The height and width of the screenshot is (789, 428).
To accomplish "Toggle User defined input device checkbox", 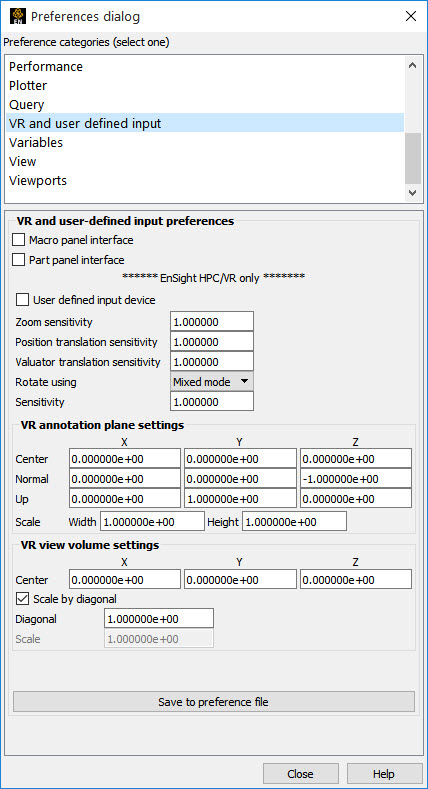I will click(x=23, y=300).
